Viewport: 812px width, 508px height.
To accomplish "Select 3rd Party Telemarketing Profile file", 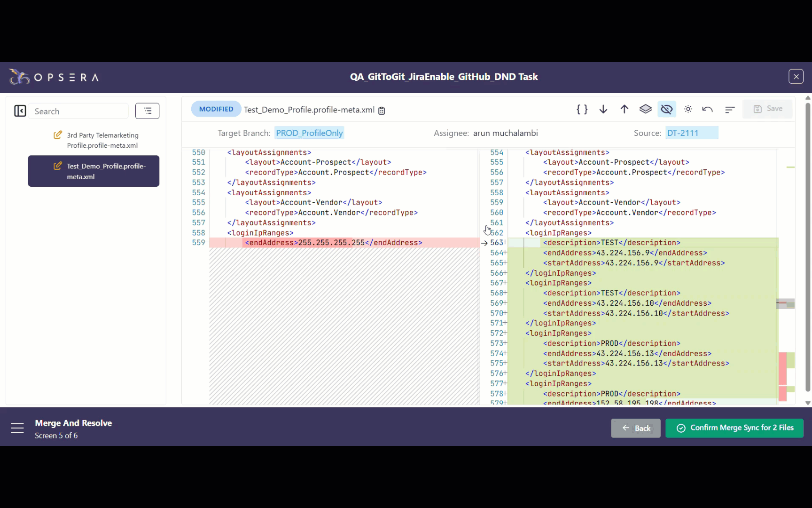I will click(102, 140).
